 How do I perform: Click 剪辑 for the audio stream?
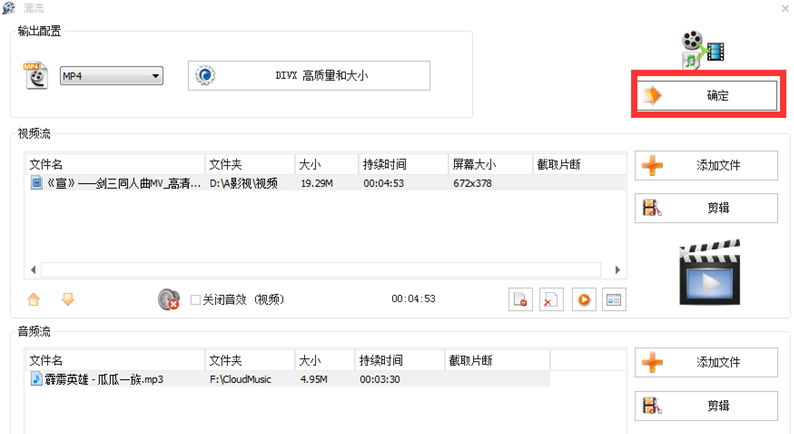(706, 405)
